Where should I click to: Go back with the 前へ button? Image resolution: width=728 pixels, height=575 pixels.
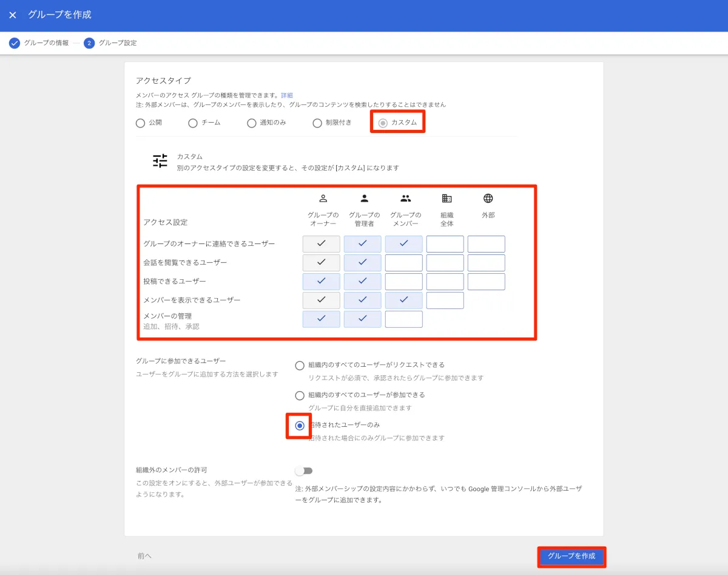tap(144, 556)
